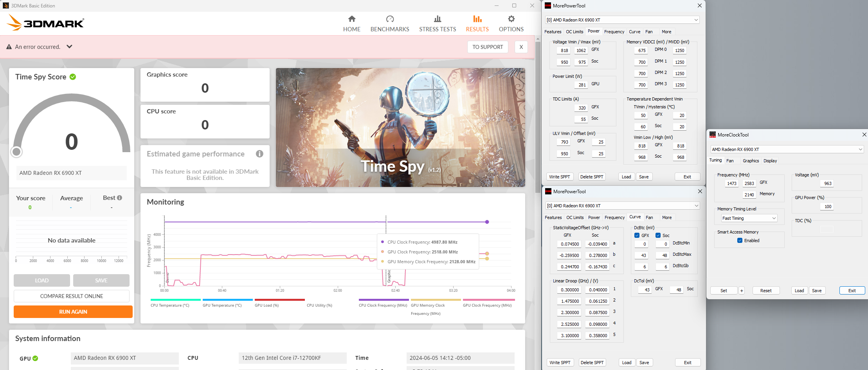Screen dimensions: 868x370
Task: Click the Results icon in the navigation bar
Action: point(477,22)
